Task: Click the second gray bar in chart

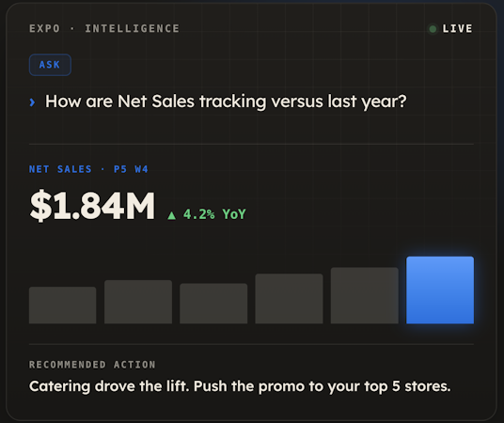Action: (138, 302)
